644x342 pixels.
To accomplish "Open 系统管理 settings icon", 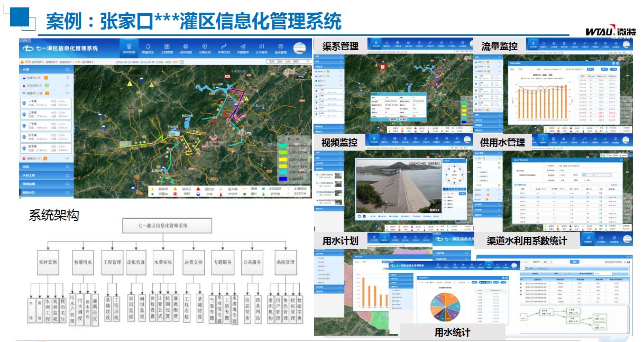I will coord(280,47).
